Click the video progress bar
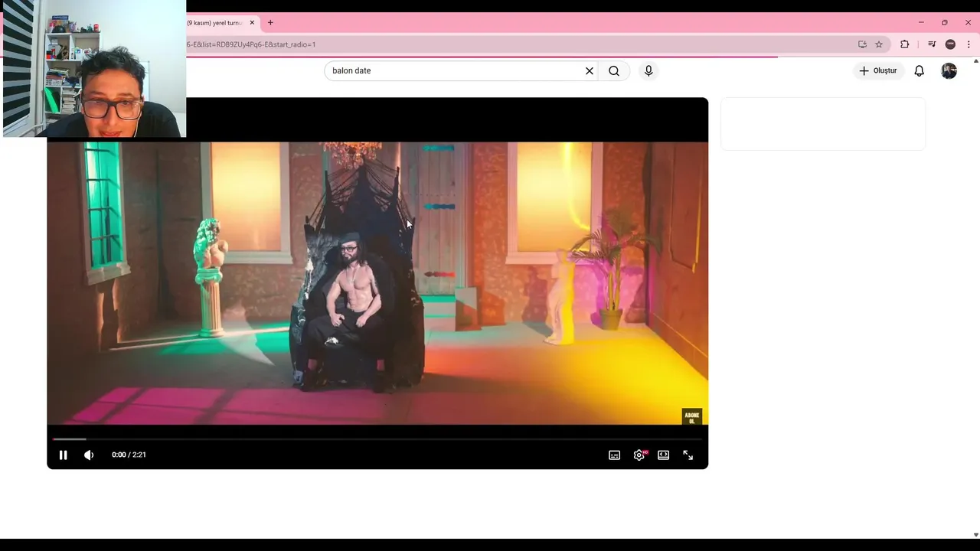Screen dimensions: 980x551 click(377, 439)
